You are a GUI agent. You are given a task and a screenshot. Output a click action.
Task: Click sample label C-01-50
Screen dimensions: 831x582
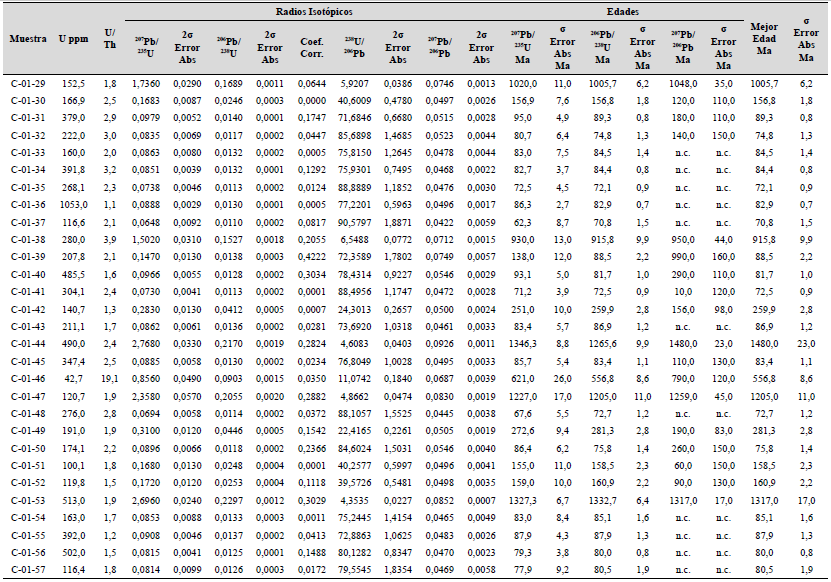tap(27, 447)
